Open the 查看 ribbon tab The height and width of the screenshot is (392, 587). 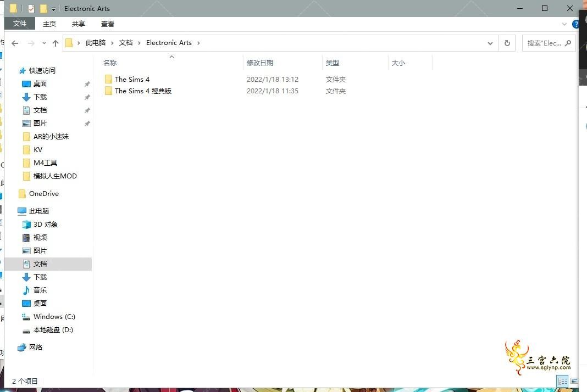pos(107,24)
